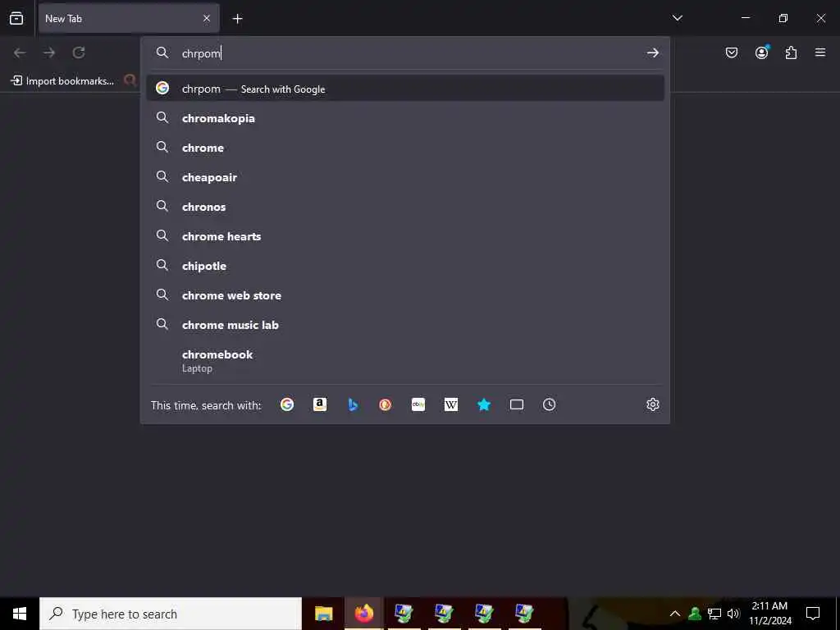Viewport: 840px width, 630px height.
Task: Search open tabs with the tab icon
Action: tap(517, 404)
